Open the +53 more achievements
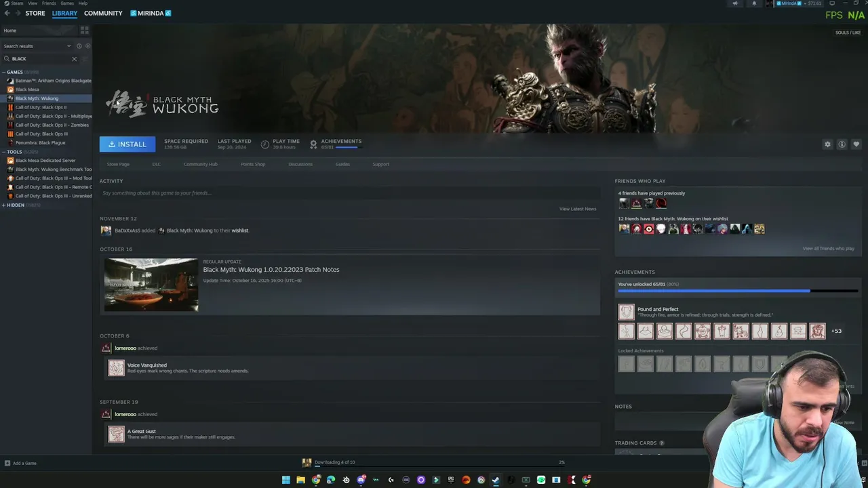Screen dimensions: 868x488 [836, 331]
